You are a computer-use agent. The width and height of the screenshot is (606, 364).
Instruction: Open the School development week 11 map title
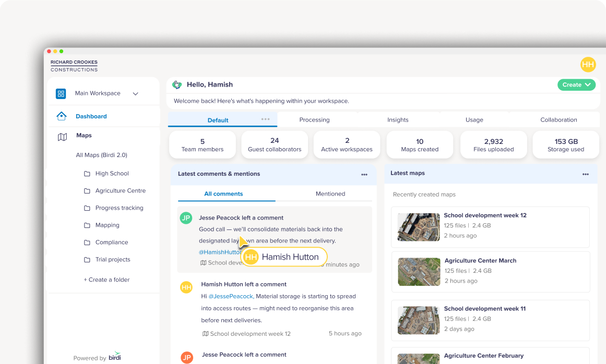click(x=485, y=309)
